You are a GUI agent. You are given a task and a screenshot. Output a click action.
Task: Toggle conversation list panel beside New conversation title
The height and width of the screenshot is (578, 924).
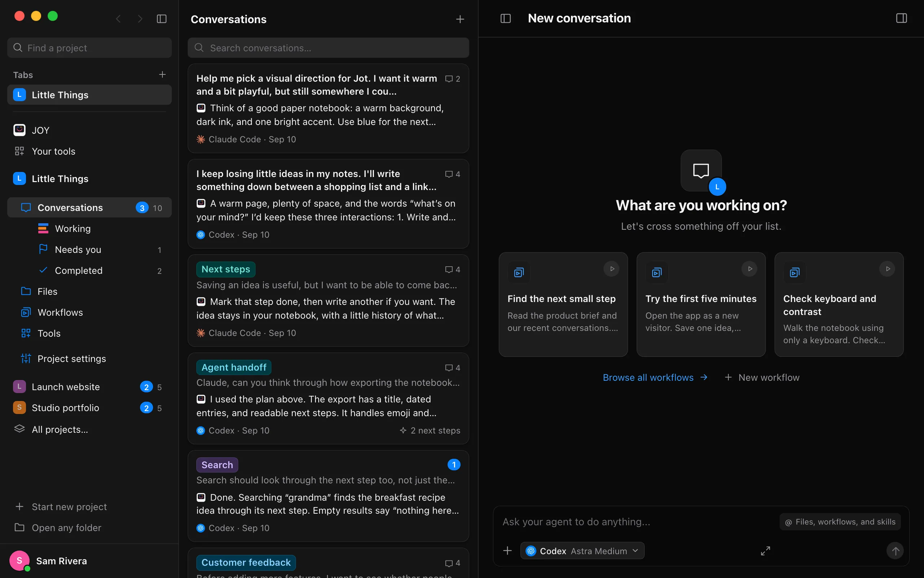(x=506, y=18)
